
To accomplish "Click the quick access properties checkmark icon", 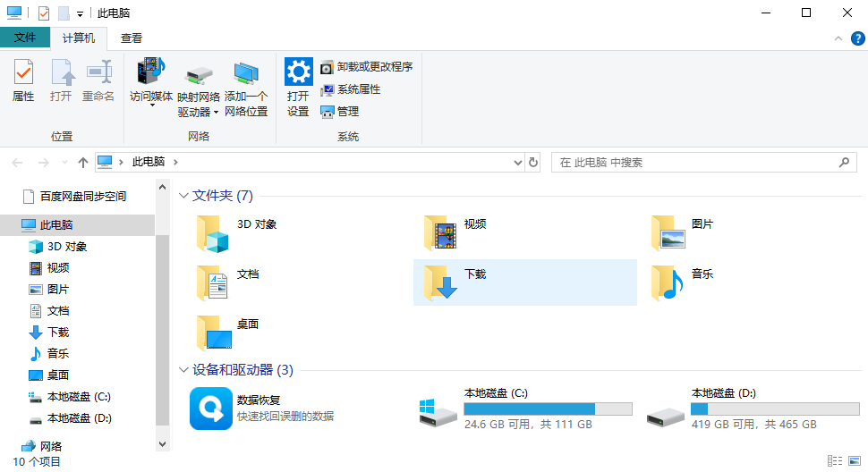I will tap(43, 13).
